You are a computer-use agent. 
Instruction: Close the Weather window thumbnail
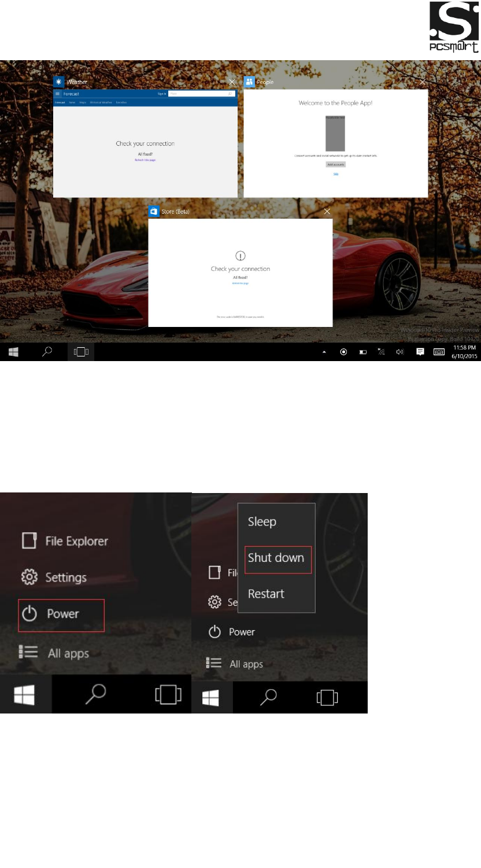click(232, 82)
